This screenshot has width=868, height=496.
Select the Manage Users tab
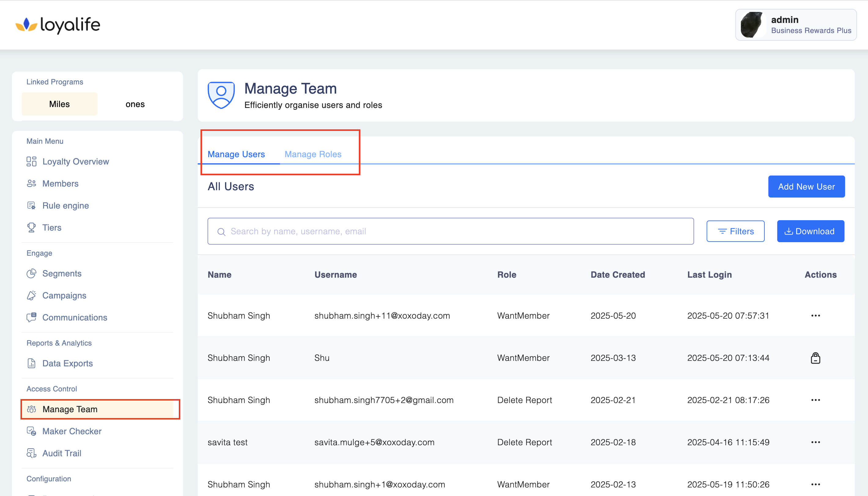[236, 154]
